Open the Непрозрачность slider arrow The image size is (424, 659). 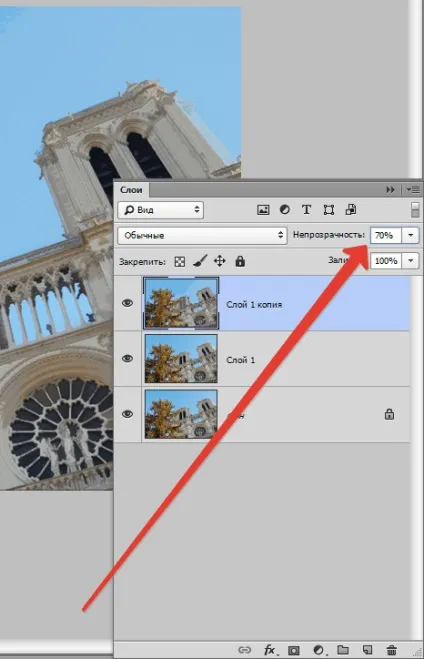point(411,235)
